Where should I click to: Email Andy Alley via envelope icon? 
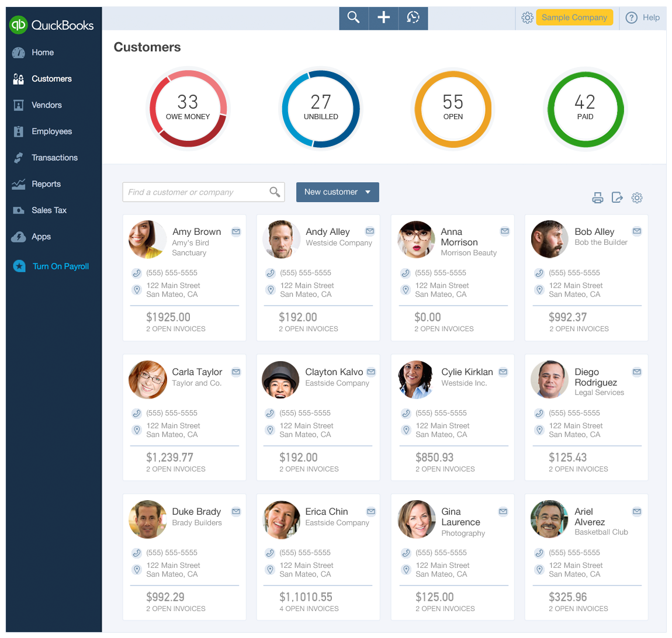(370, 231)
